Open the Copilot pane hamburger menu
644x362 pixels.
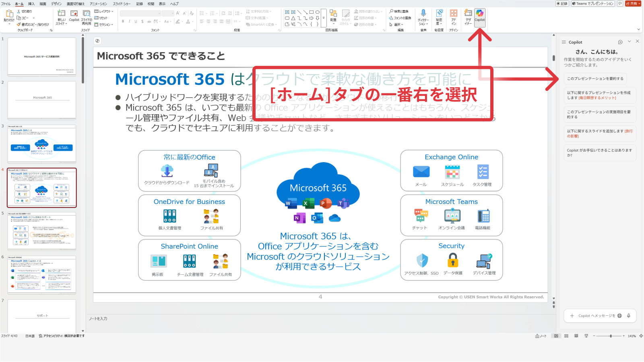(x=563, y=42)
